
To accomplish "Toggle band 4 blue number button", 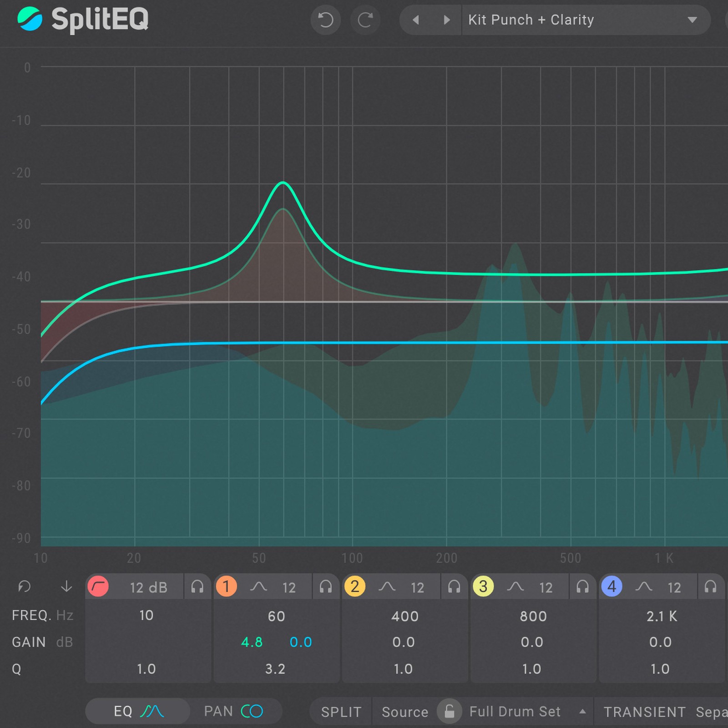I will [612, 586].
